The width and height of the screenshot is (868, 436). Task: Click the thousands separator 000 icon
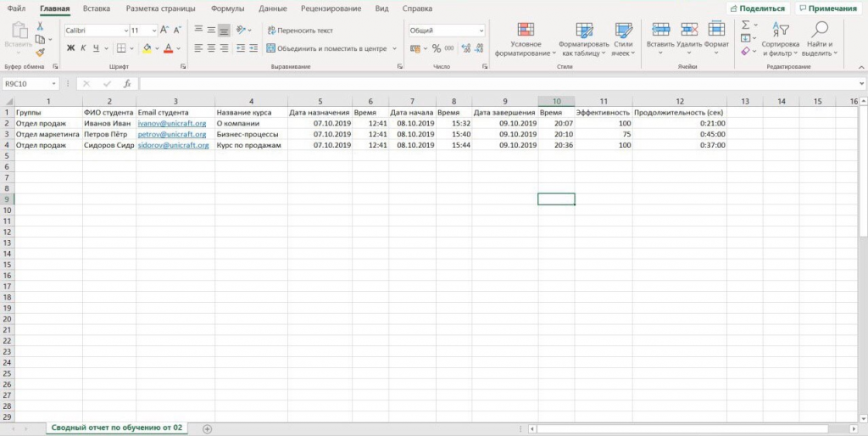[449, 48]
